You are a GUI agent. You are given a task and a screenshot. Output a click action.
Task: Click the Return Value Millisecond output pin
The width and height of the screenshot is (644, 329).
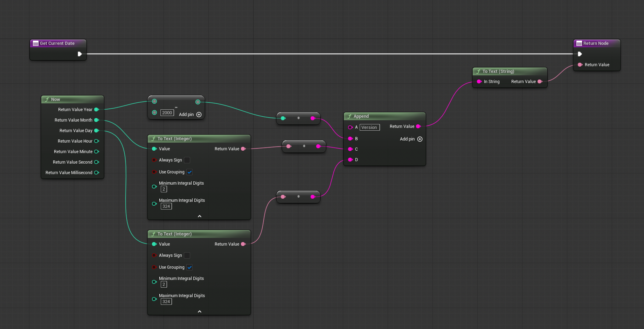(x=97, y=173)
